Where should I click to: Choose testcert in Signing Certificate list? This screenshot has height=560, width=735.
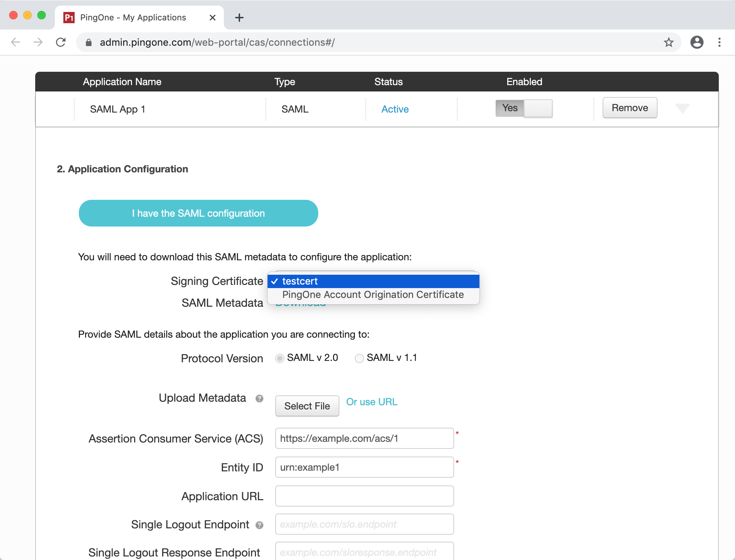coord(373,281)
